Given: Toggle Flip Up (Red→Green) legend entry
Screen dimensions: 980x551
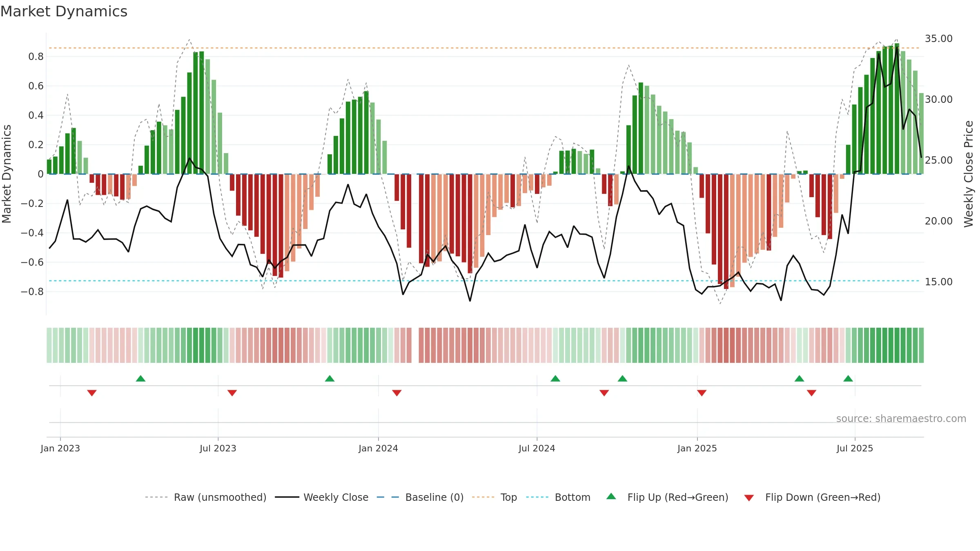Looking at the screenshot, I should pyautogui.click(x=667, y=497).
